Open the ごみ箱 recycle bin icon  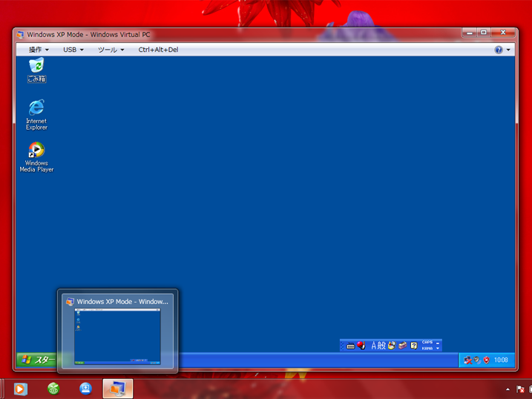point(36,70)
